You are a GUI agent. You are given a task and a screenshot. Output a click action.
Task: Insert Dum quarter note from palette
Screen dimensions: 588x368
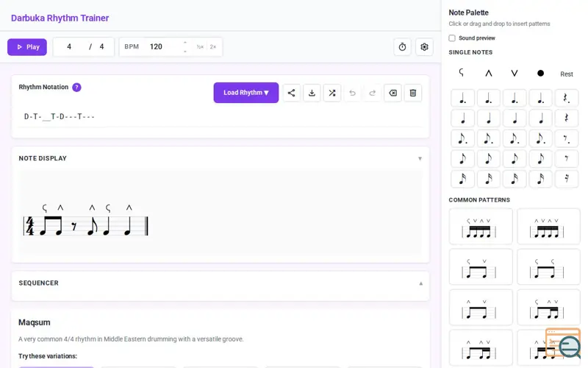click(463, 118)
